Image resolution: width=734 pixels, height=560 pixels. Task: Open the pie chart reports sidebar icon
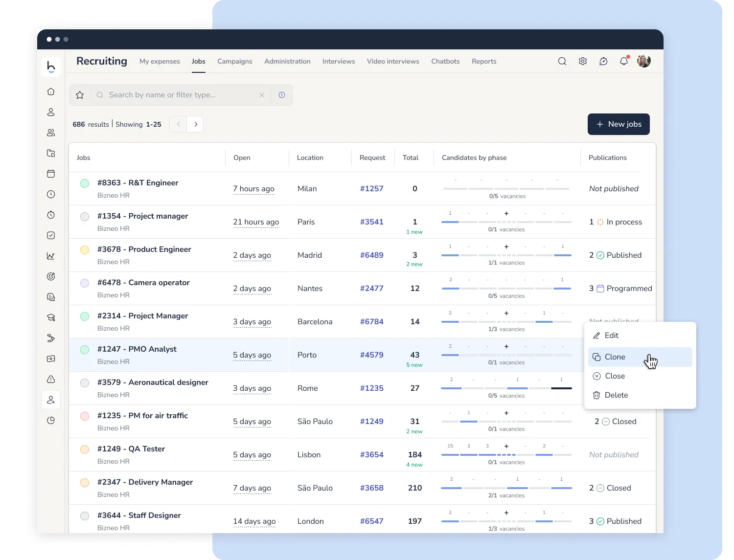51,420
